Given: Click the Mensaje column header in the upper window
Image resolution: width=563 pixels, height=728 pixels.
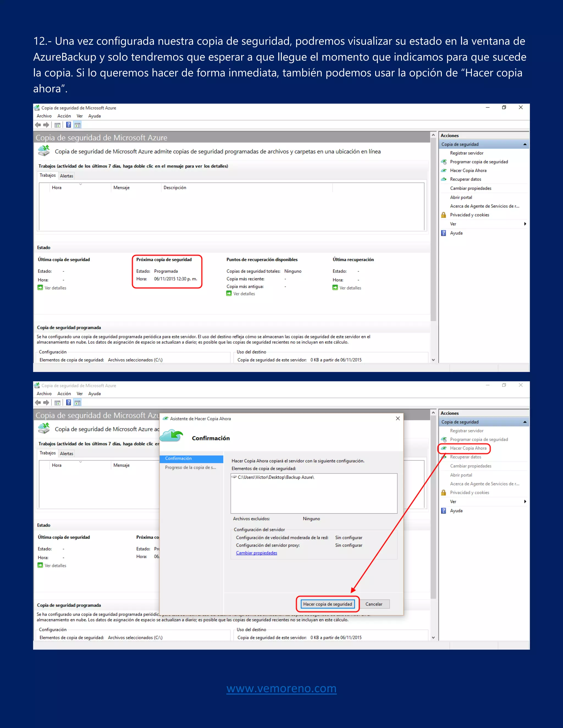Looking at the screenshot, I should (x=136, y=188).
